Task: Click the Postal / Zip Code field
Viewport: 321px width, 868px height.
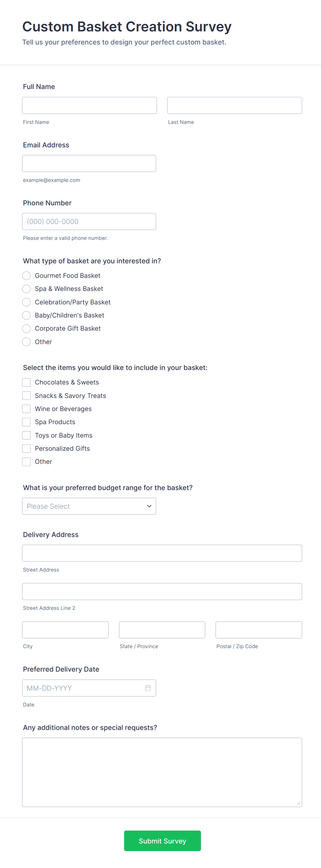Action: coord(259,630)
